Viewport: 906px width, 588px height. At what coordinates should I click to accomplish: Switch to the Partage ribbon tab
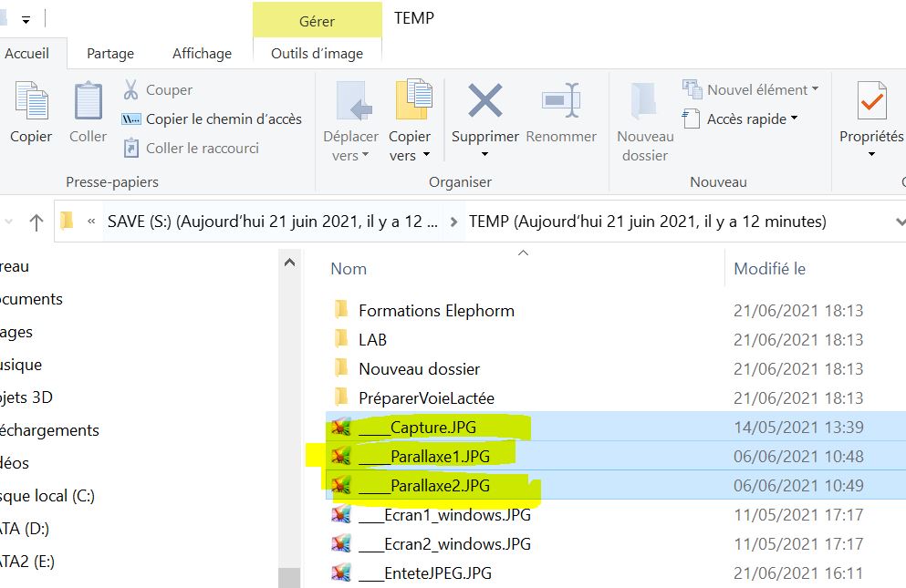click(110, 54)
